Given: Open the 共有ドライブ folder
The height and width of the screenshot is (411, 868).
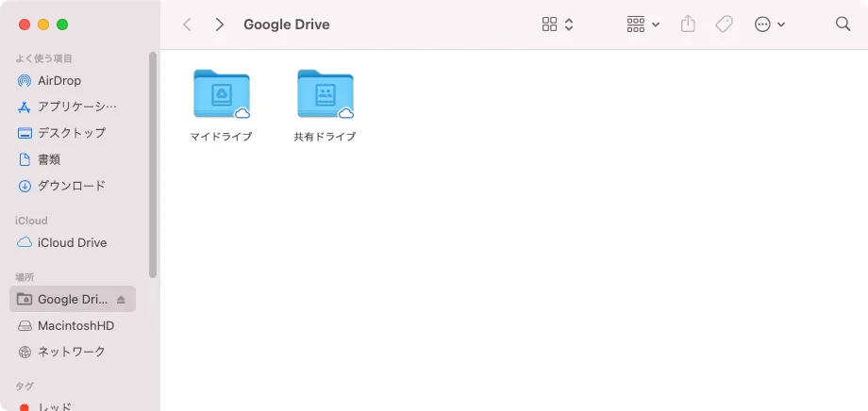Looking at the screenshot, I should coord(325,95).
